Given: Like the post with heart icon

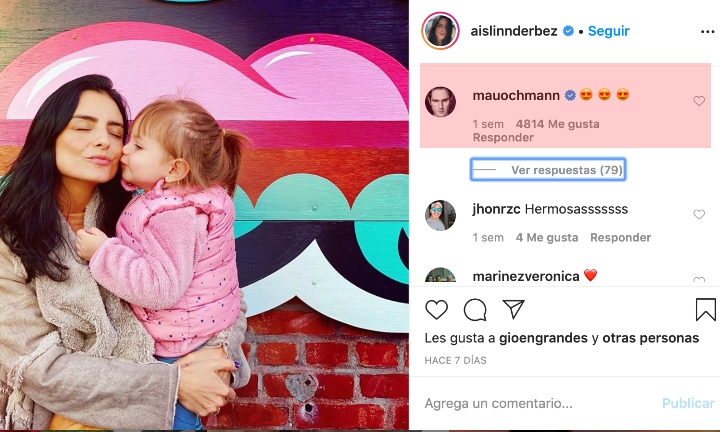Looking at the screenshot, I should coord(436,310).
